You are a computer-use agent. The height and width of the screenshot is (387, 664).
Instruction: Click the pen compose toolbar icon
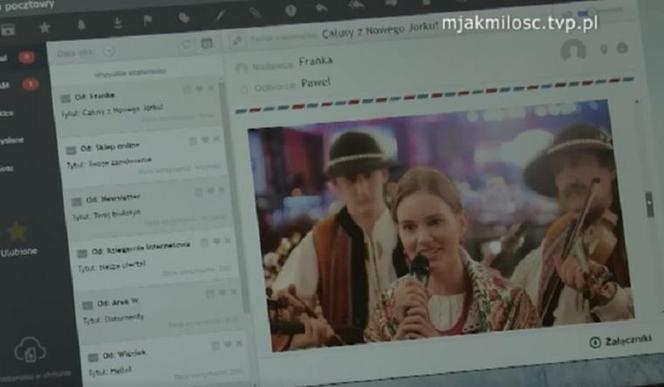(220, 15)
